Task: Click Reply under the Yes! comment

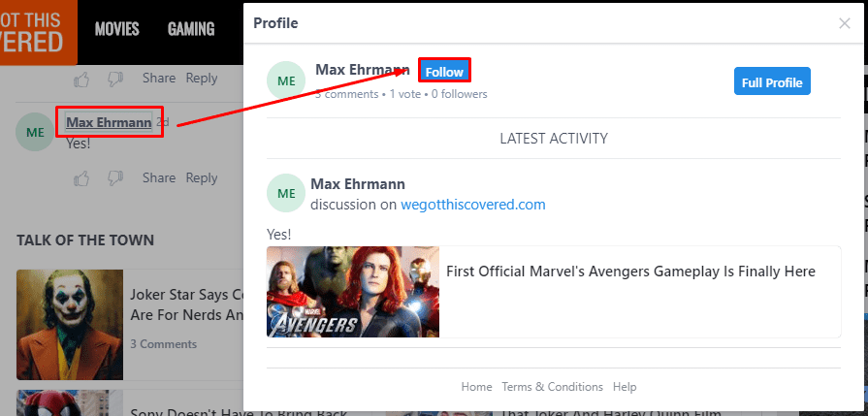Action: tap(202, 177)
